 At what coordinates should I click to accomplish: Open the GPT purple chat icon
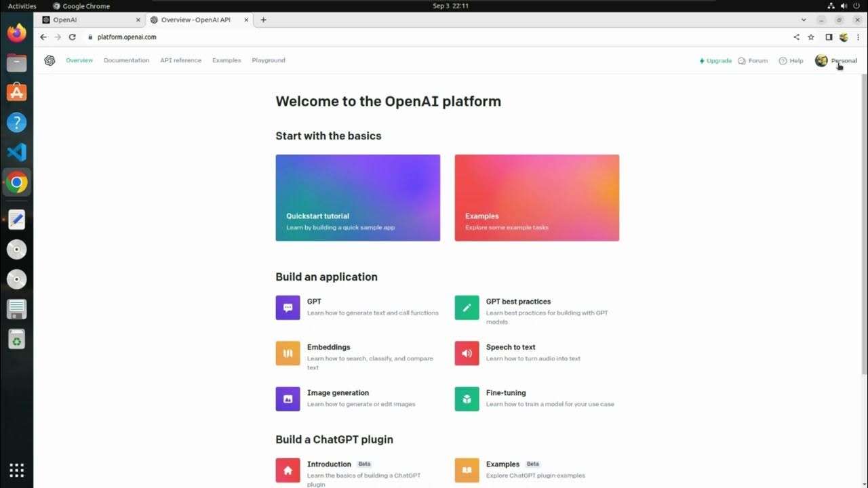click(x=288, y=308)
